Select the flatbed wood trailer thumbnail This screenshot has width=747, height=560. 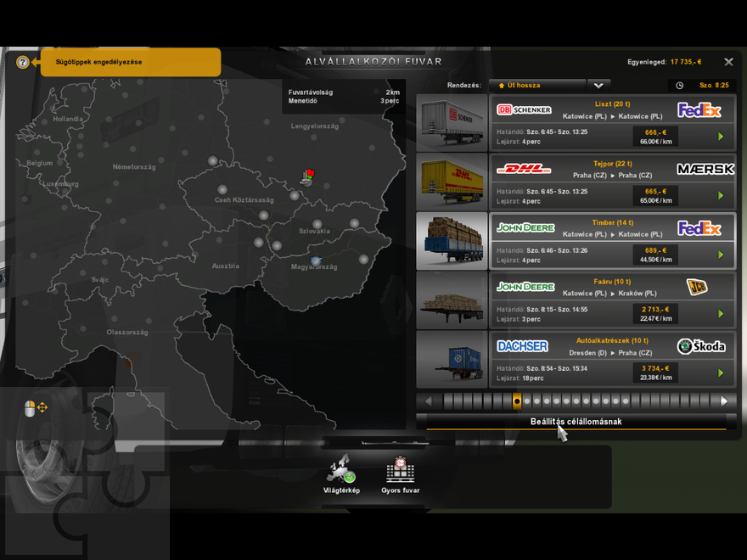click(x=452, y=300)
